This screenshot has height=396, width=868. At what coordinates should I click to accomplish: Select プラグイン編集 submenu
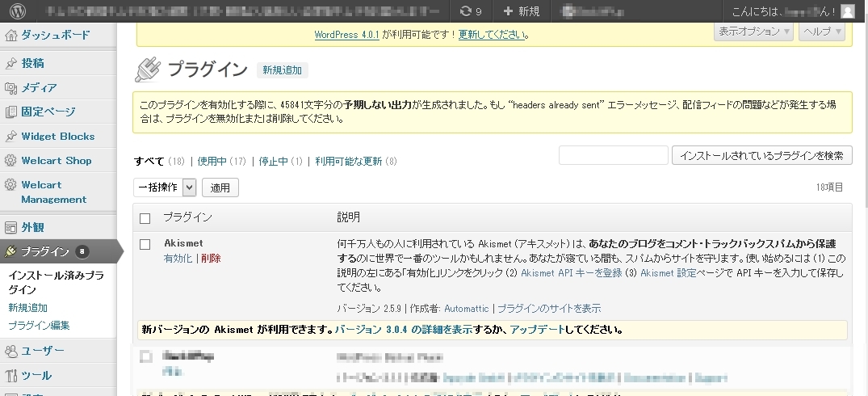pyautogui.click(x=39, y=326)
